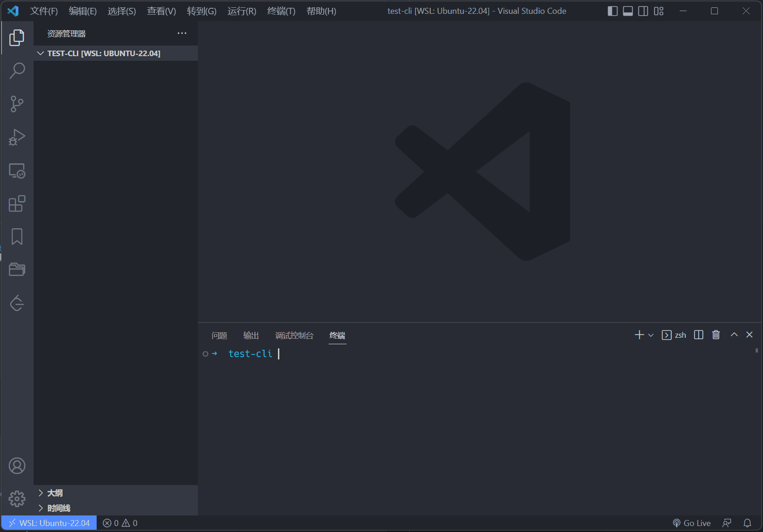
Task: Click the 资源管理器 sidebar title
Action: click(66, 34)
